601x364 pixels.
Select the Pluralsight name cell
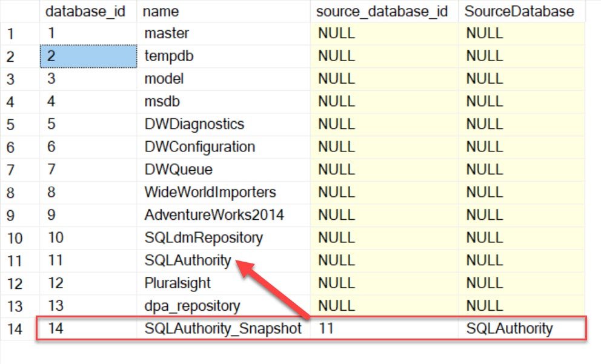[224, 283]
